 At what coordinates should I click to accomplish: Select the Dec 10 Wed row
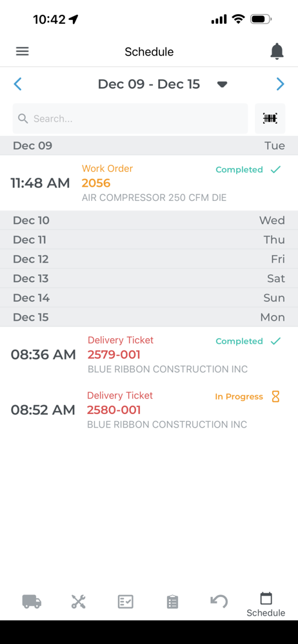pos(149,220)
